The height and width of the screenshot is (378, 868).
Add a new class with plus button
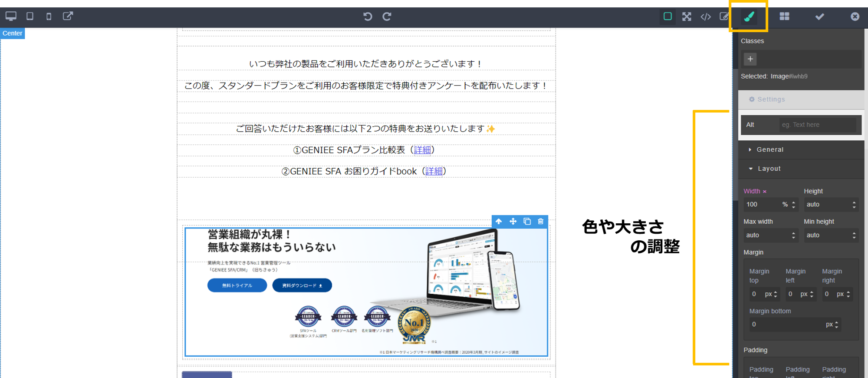tap(750, 59)
